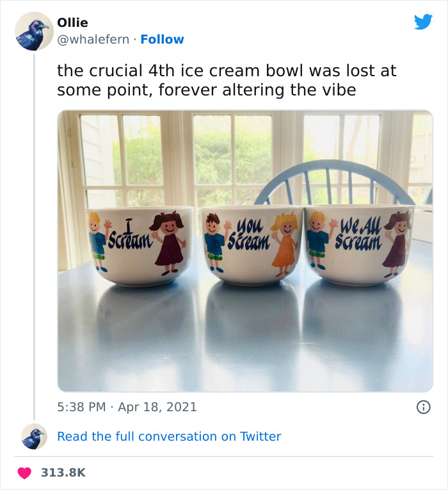Open the Ollie display name

click(x=72, y=22)
